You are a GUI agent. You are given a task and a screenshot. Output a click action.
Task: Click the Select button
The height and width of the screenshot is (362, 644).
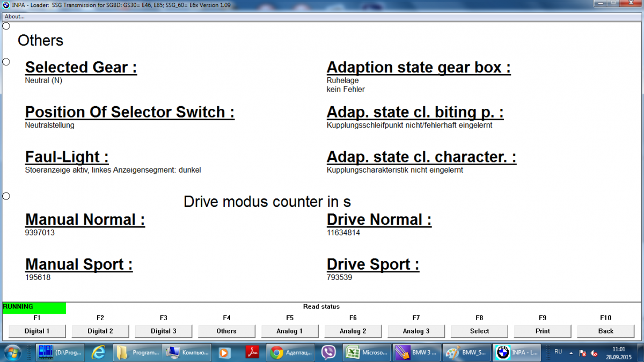tap(479, 331)
